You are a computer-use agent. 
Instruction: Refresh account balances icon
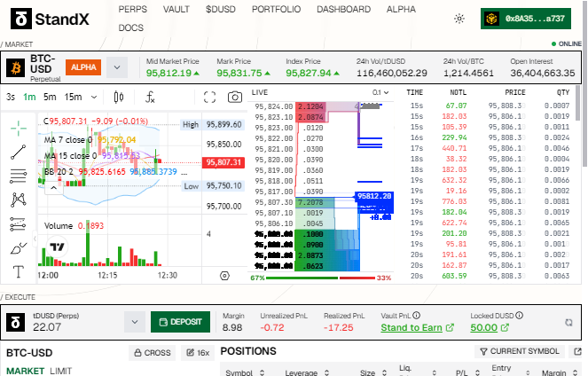568,323
